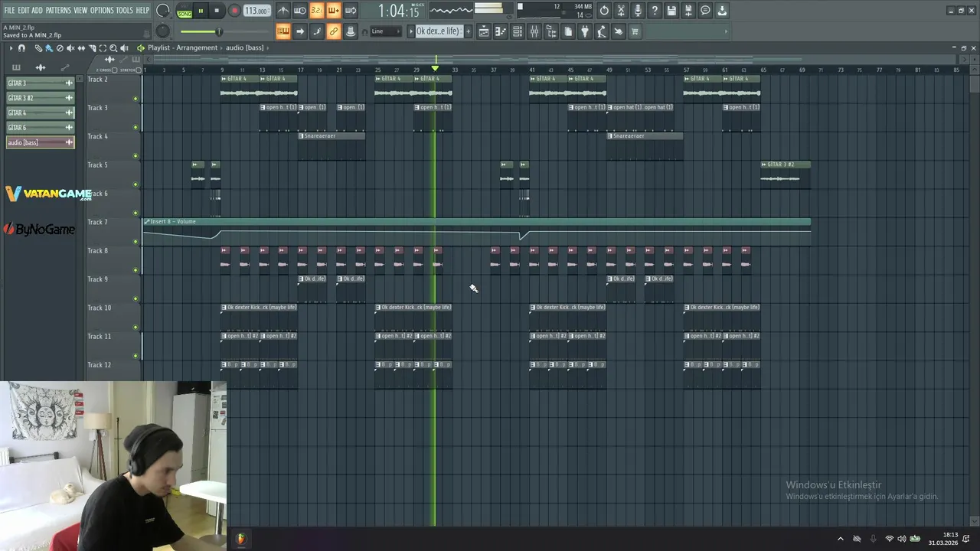Open the FILE menu
The image size is (980, 551).
[9, 11]
